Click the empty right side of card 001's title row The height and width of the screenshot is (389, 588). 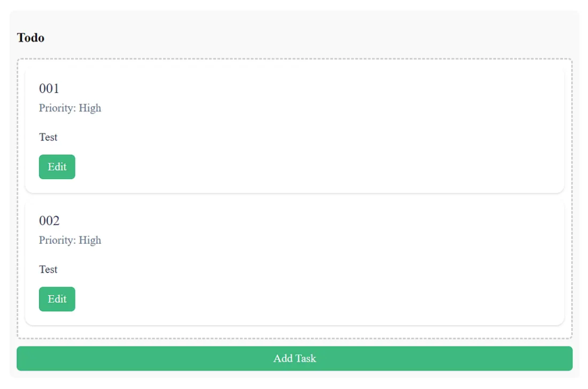345,88
